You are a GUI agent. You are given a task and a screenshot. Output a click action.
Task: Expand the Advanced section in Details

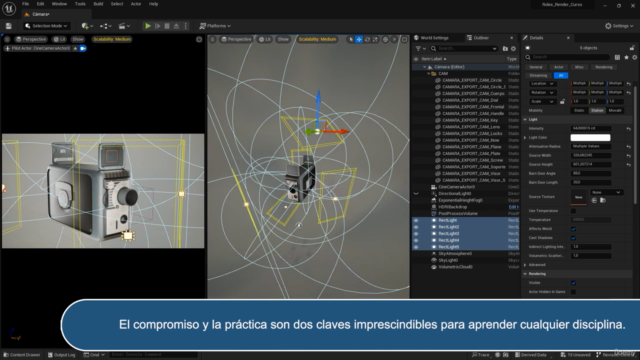(525, 265)
